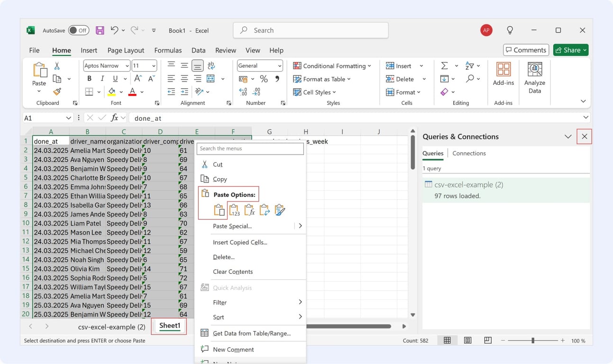Choose Insert Copied Cells... in context menu
The height and width of the screenshot is (364, 613).
240,242
